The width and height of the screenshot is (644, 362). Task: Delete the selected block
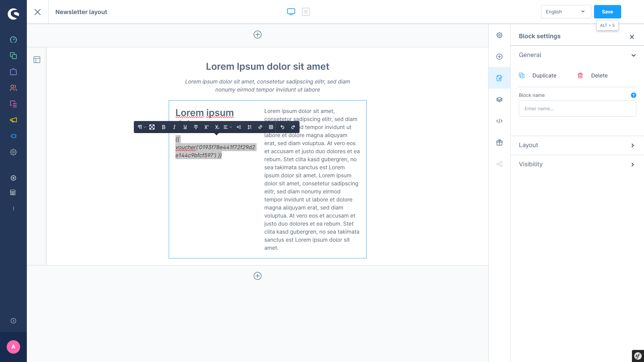(593, 76)
